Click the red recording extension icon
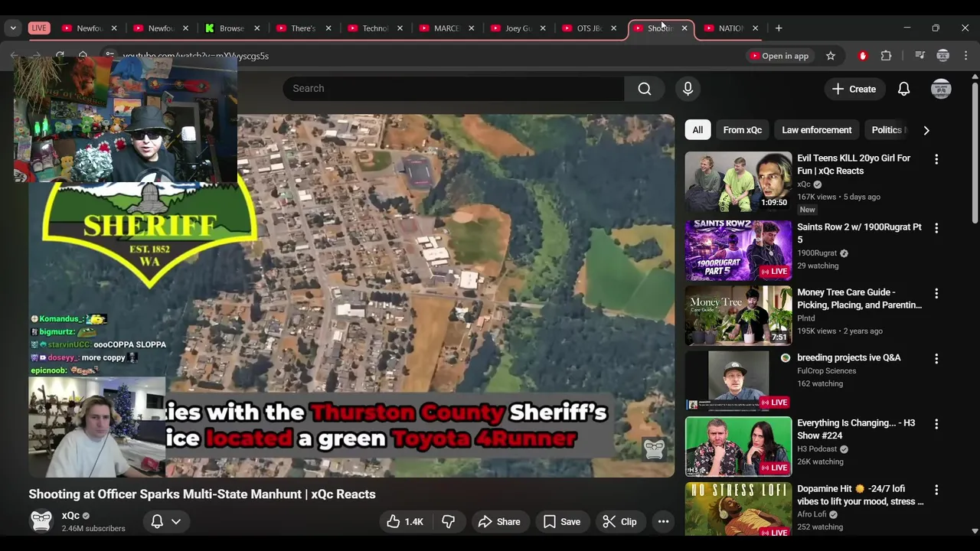The width and height of the screenshot is (980, 551). (863, 56)
